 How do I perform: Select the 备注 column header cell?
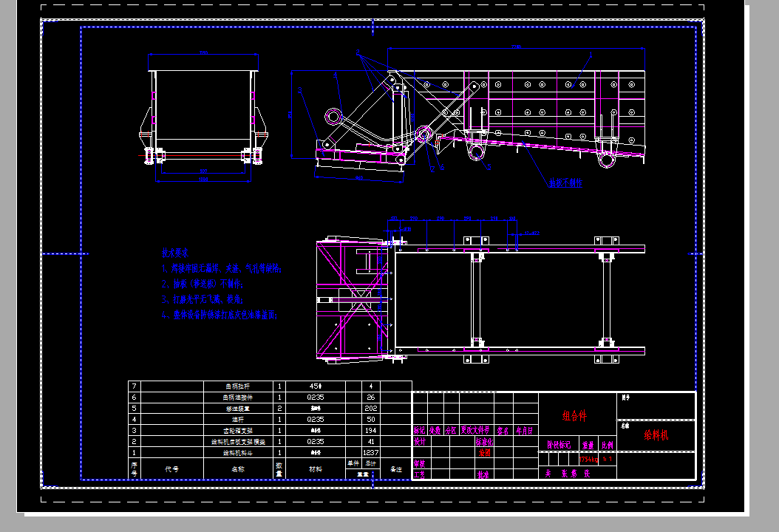pos(396,468)
